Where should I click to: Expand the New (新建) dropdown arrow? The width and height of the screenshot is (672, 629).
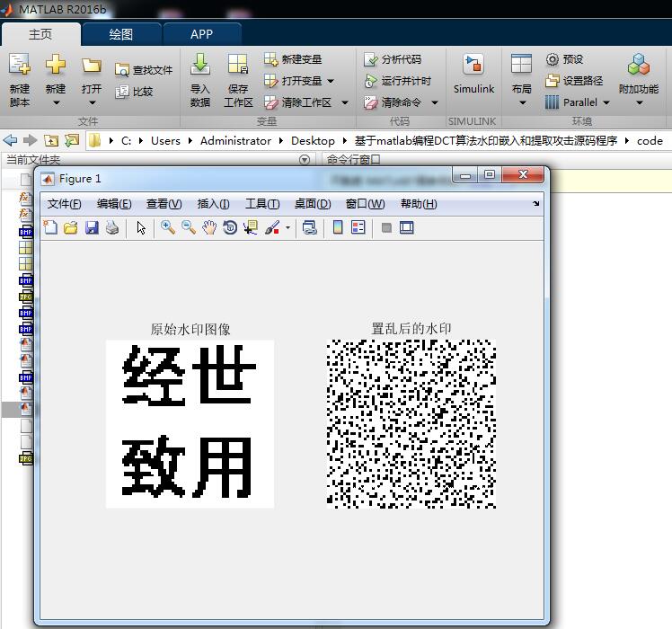[56, 103]
